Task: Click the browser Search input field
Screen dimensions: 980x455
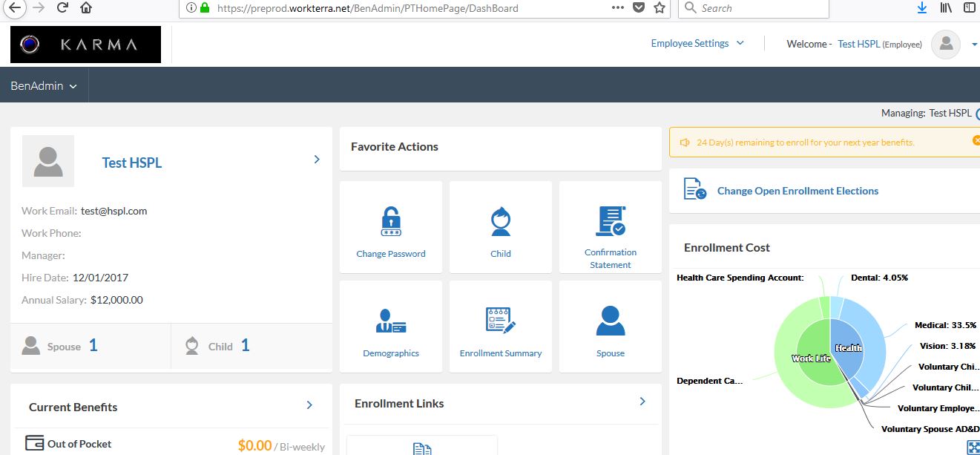Action: pyautogui.click(x=760, y=8)
